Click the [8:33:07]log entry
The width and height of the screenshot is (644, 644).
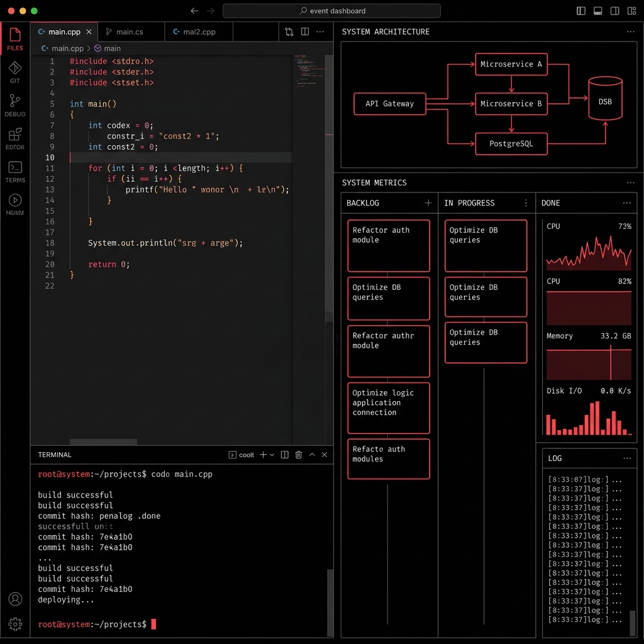584,479
